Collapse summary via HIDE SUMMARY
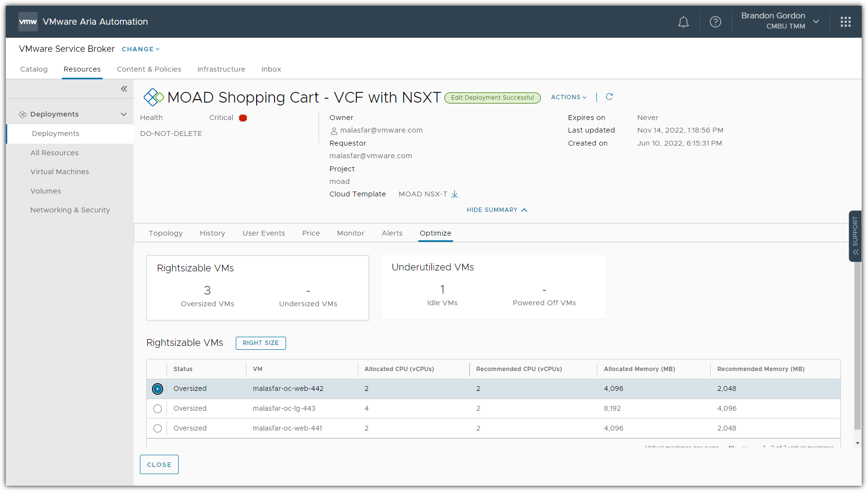The width and height of the screenshot is (868, 492). pyautogui.click(x=497, y=210)
